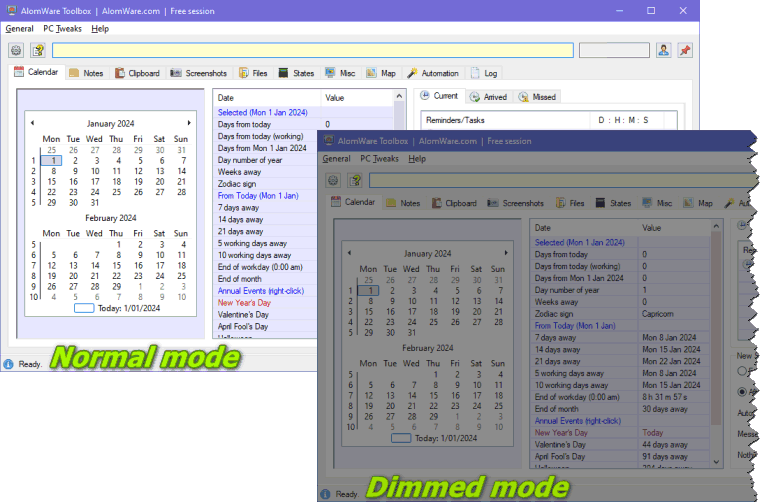Click the help question-mark icon in the normal-mode toolbar
The width and height of the screenshot is (760, 502).
point(38,50)
